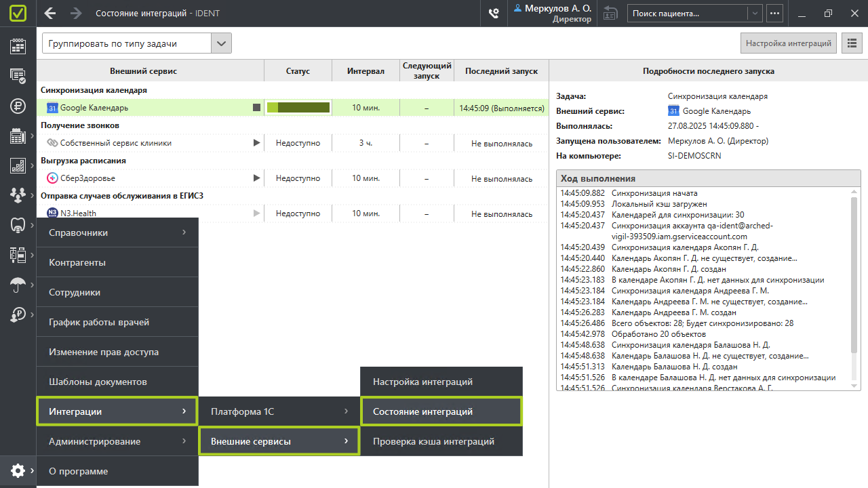The image size is (868, 488).
Task: Click the Google Calendar icon in details
Action: [x=673, y=111]
